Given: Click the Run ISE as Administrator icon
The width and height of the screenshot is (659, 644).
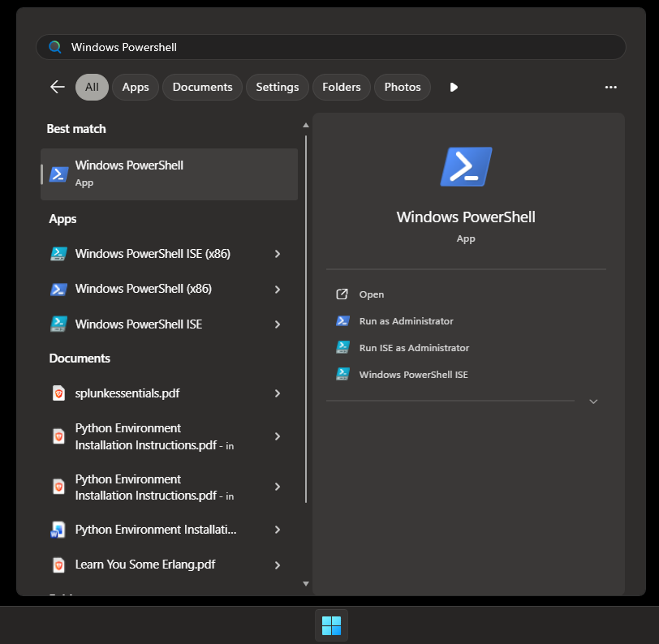Looking at the screenshot, I should pos(342,347).
